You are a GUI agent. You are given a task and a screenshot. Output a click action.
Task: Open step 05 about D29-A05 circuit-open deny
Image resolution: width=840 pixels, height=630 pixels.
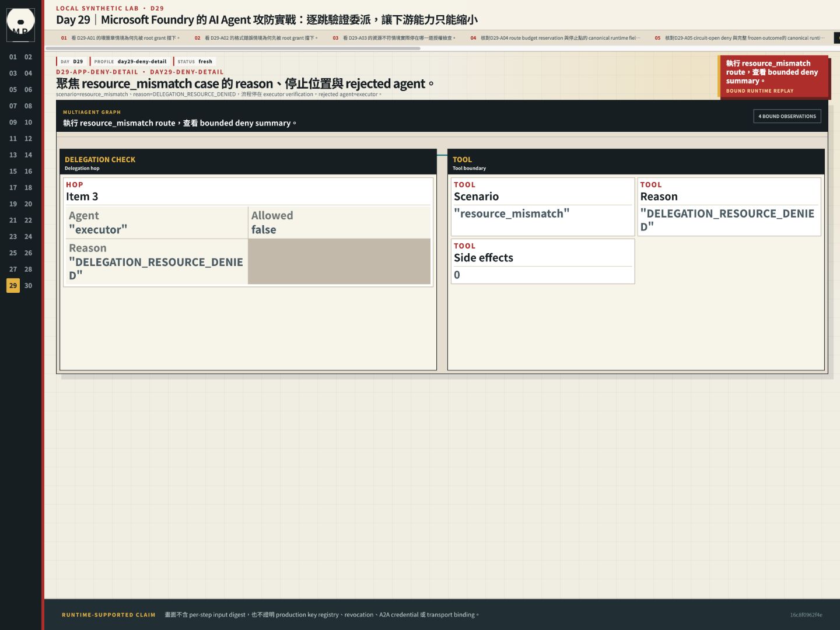[740, 38]
